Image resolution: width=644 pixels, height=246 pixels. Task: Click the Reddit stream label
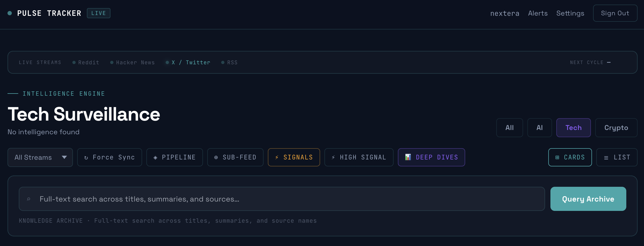pos(89,62)
